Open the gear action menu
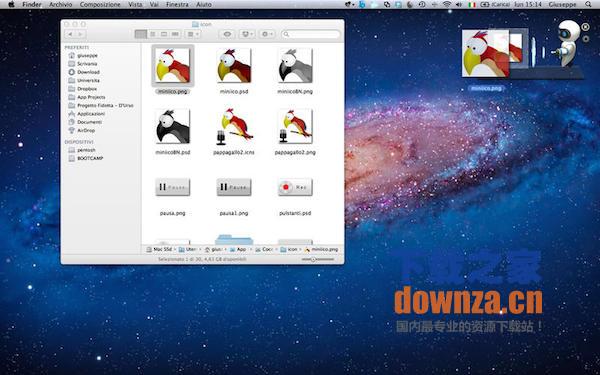The width and height of the screenshot is (600, 375). 267,34
